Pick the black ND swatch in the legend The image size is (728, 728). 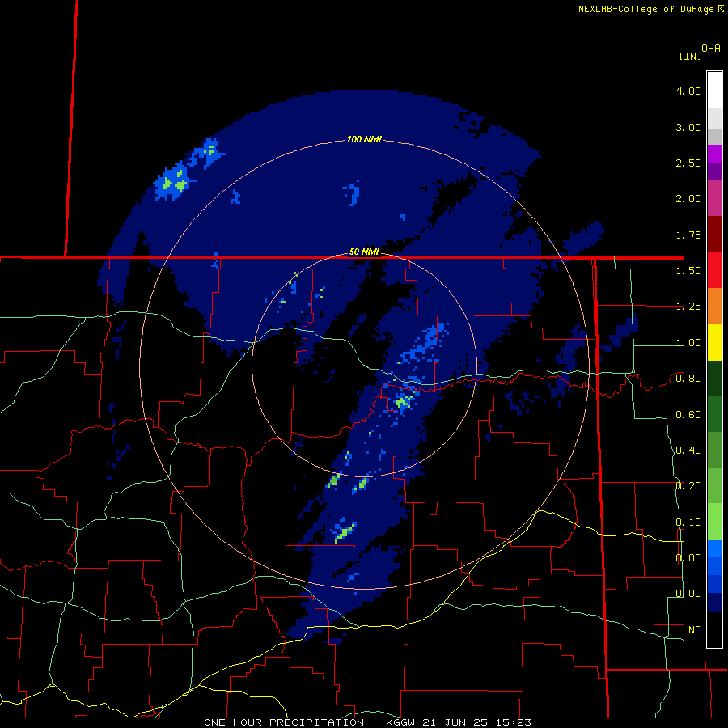point(714,629)
